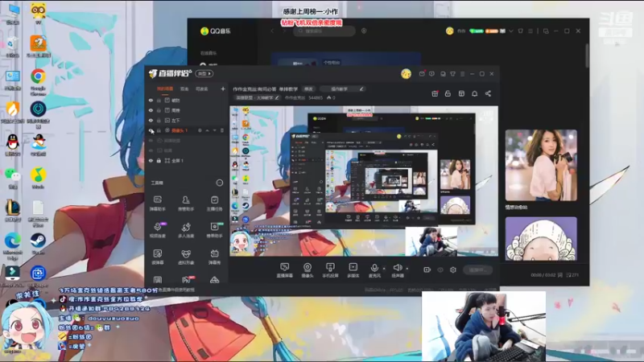
Task: Open 弹幕助手 tool in toolbox
Action: (157, 203)
